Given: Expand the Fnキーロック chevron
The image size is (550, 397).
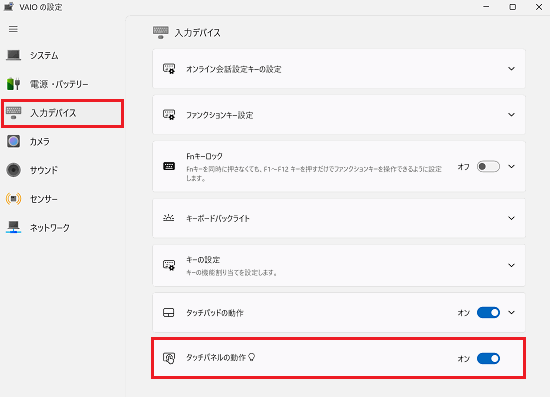Looking at the screenshot, I should (x=511, y=167).
